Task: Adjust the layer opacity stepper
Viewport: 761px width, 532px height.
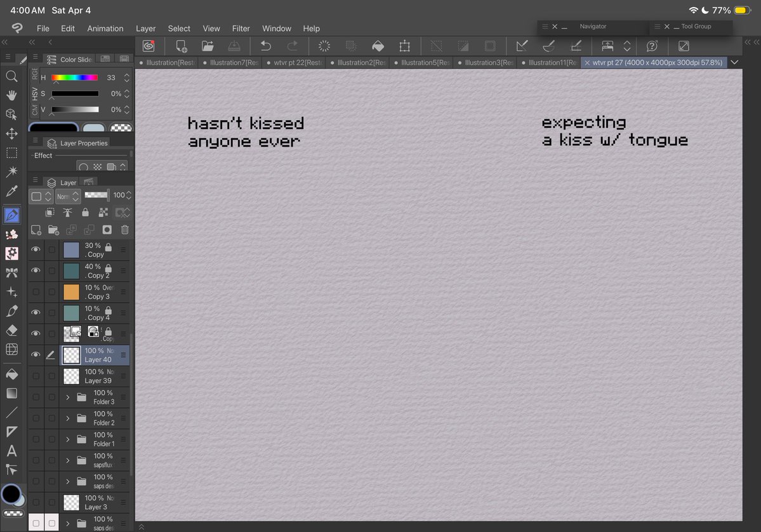Action: 129,195
